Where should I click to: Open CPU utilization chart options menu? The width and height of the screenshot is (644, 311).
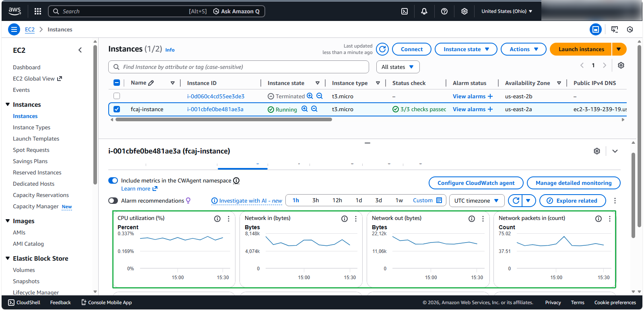(229, 219)
